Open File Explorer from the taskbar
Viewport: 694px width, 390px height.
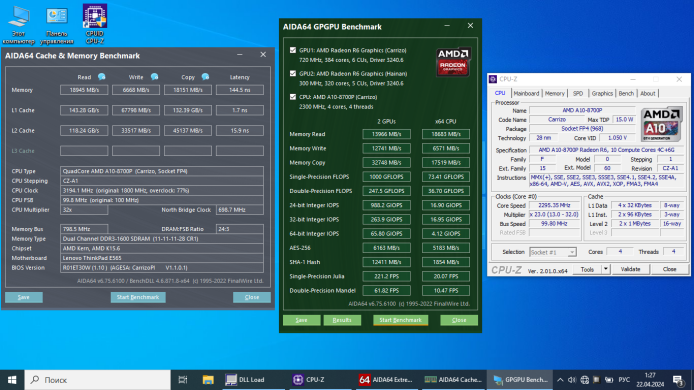(208, 380)
